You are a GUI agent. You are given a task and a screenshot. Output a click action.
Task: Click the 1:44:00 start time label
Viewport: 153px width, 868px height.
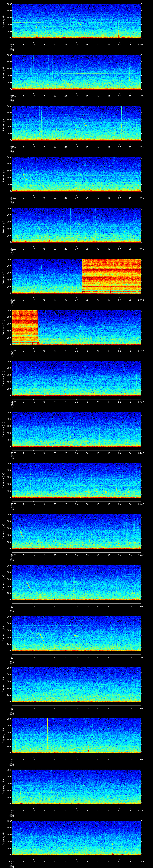click(12, 44)
